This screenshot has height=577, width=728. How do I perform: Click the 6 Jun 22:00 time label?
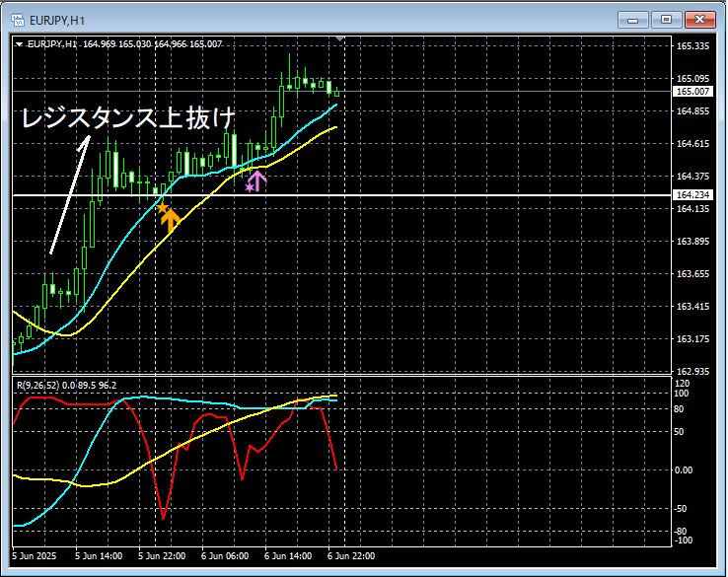(351, 556)
